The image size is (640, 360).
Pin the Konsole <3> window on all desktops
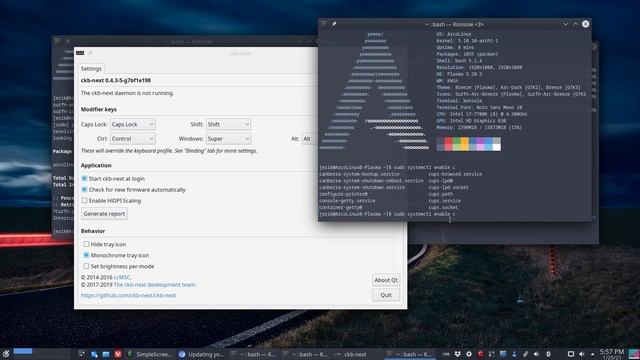coord(334,24)
